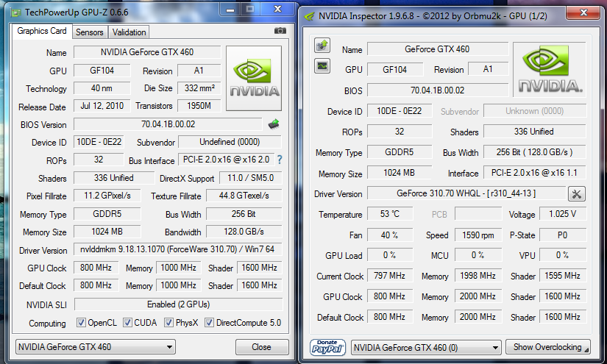Click the Die Size value 332 mm²
Viewport: 607px width, 364px height.
point(199,88)
